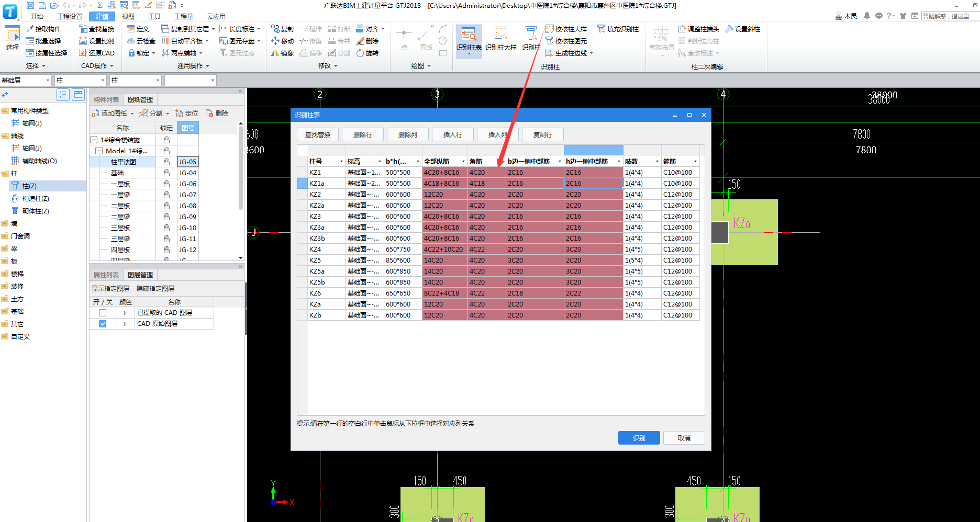The image size is (980, 522).
Task: Click the 批量选择 tool
Action: tap(43, 41)
